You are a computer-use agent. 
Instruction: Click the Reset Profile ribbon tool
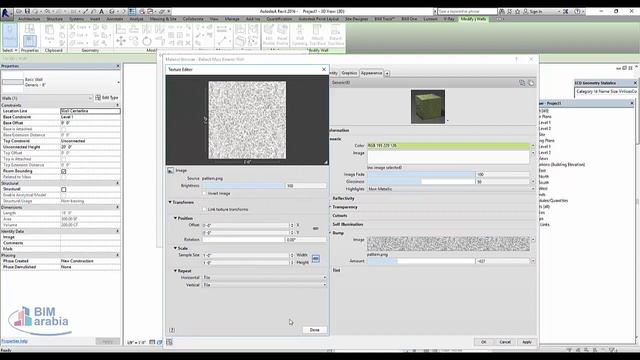pos(282,35)
